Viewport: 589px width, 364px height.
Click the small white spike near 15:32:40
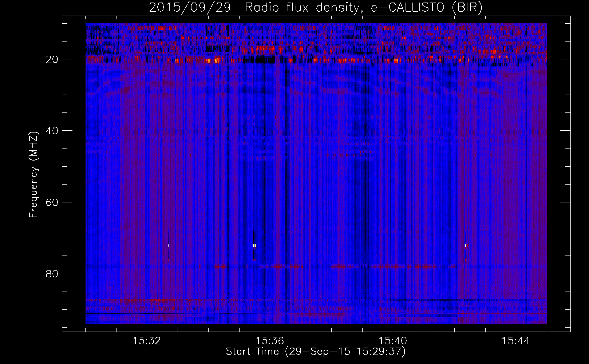pos(168,245)
